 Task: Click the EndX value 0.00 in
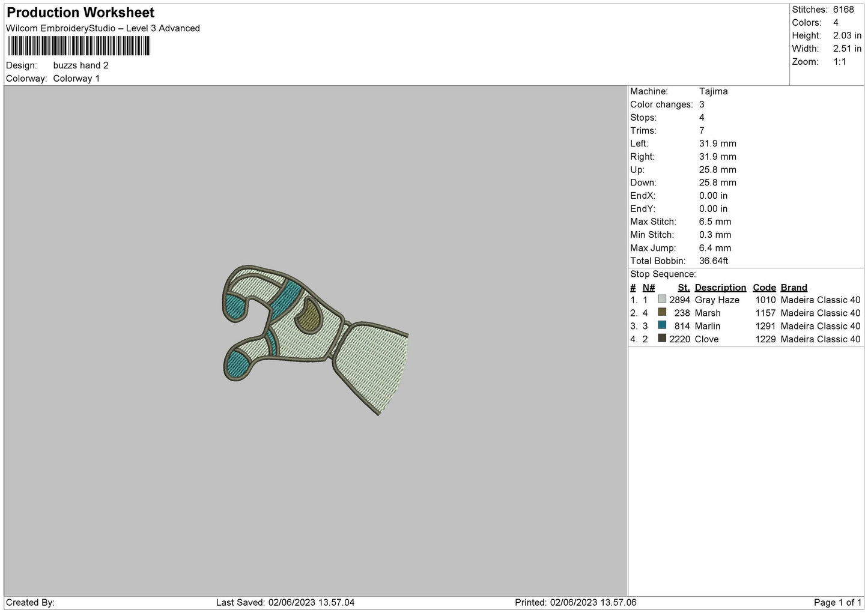tap(714, 196)
